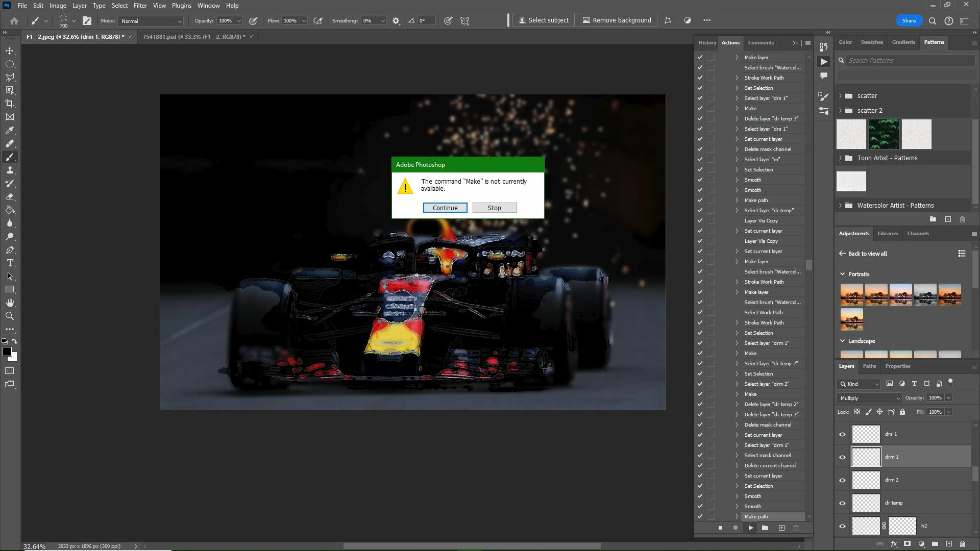Image resolution: width=980 pixels, height=551 pixels.
Task: Collapse the Portraits adjustments section
Action: tap(843, 274)
